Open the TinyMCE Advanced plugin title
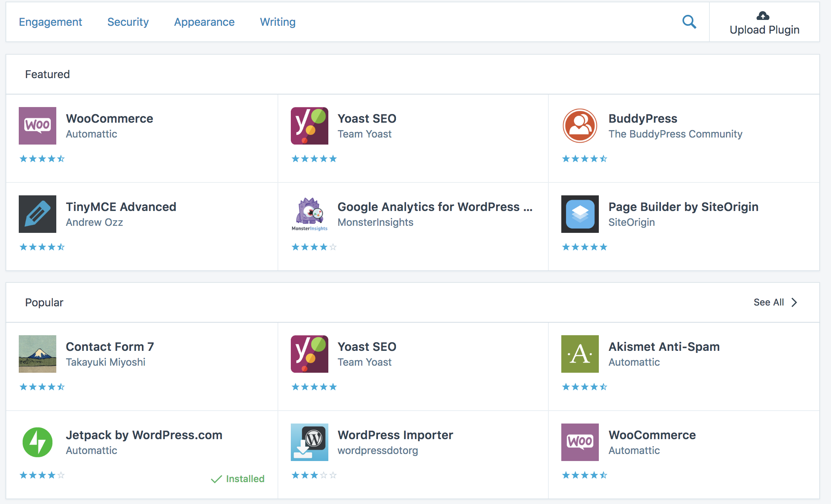 point(121,207)
